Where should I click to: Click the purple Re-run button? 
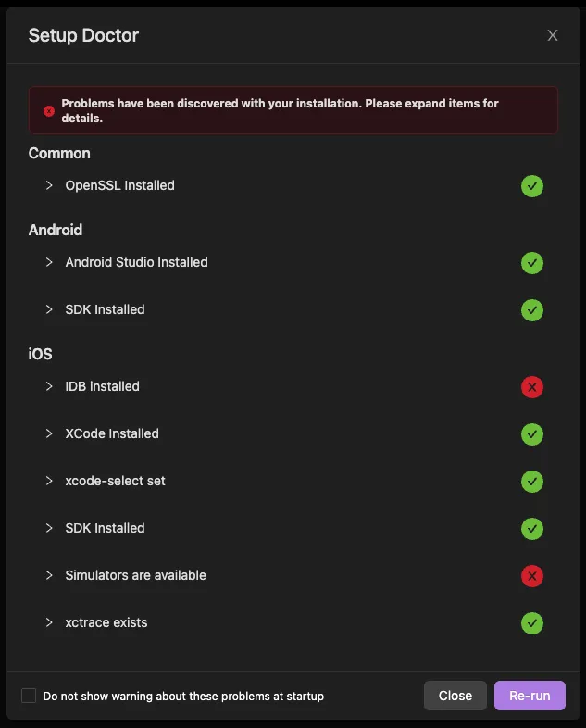pyautogui.click(x=530, y=696)
